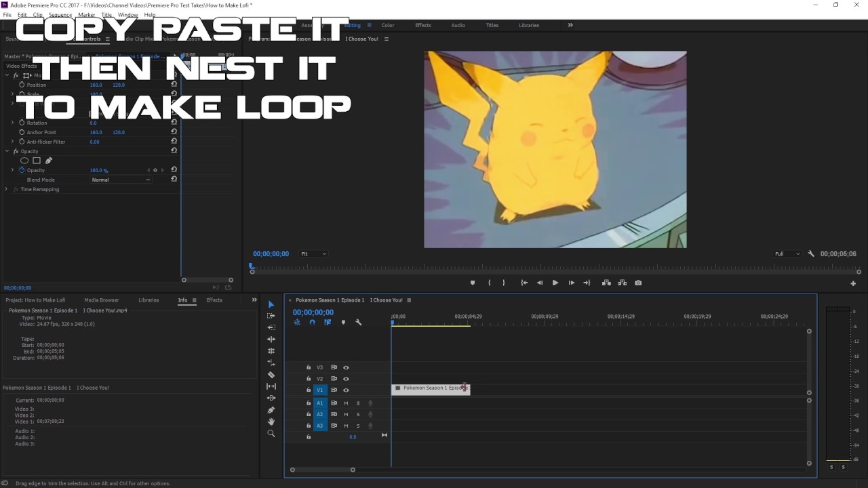Switch to the Color workspace
The height and width of the screenshot is (488, 868).
[x=388, y=25]
